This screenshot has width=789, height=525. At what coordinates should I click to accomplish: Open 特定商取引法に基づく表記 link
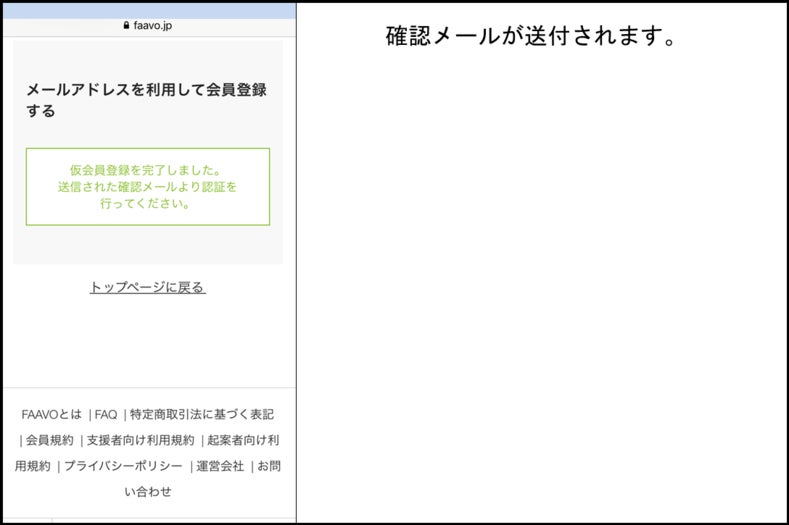point(202,414)
